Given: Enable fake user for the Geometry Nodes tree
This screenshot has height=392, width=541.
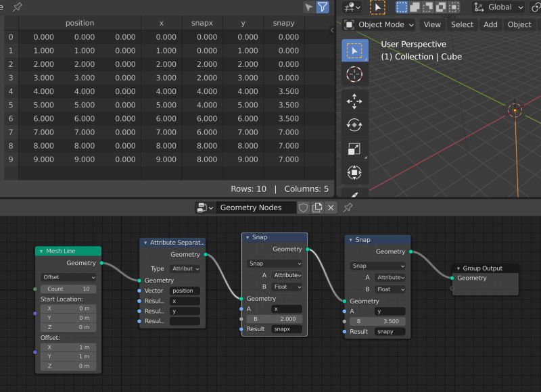Looking at the screenshot, I should [302, 207].
